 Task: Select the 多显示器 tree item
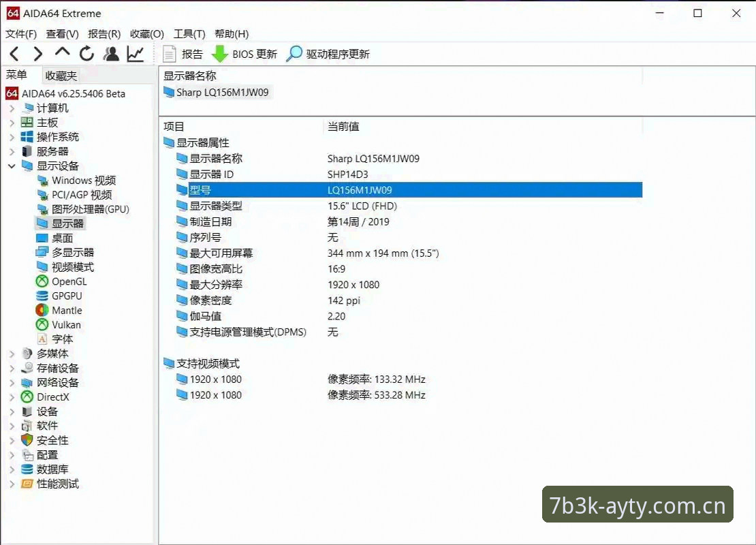pyautogui.click(x=65, y=252)
